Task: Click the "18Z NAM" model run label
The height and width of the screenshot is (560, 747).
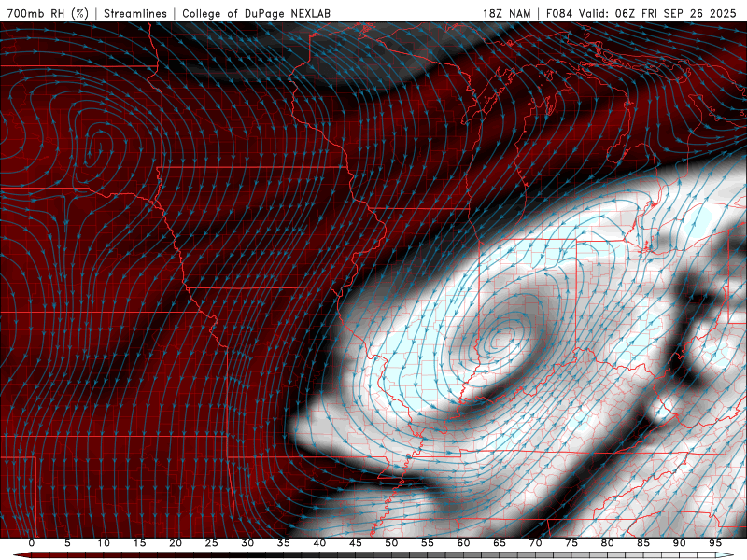Action: pos(507,14)
